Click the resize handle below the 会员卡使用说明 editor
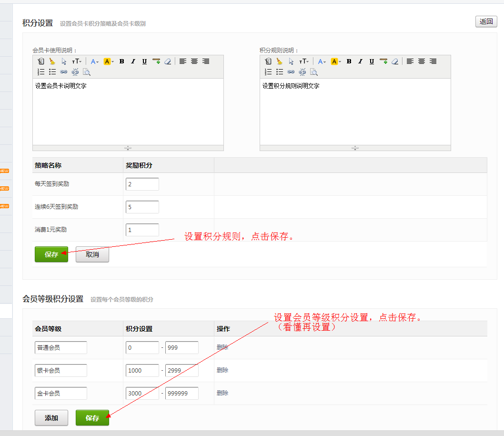Image resolution: width=504 pixels, height=436 pixels. (x=128, y=148)
